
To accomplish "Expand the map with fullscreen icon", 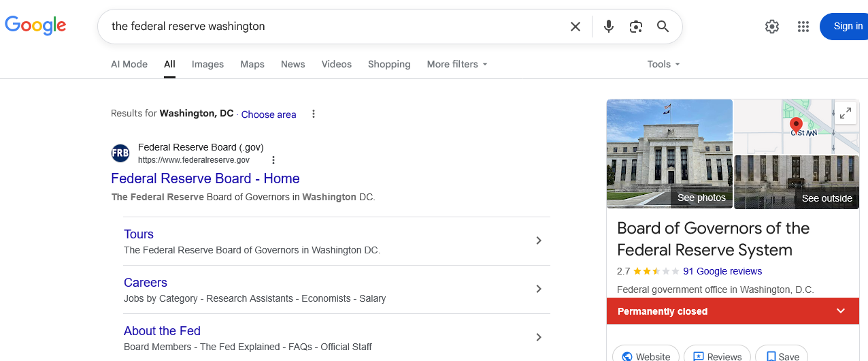I will pos(846,114).
